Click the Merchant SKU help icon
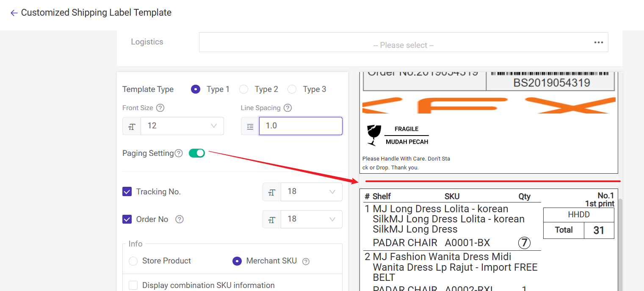Image resolution: width=644 pixels, height=291 pixels. coord(306,261)
